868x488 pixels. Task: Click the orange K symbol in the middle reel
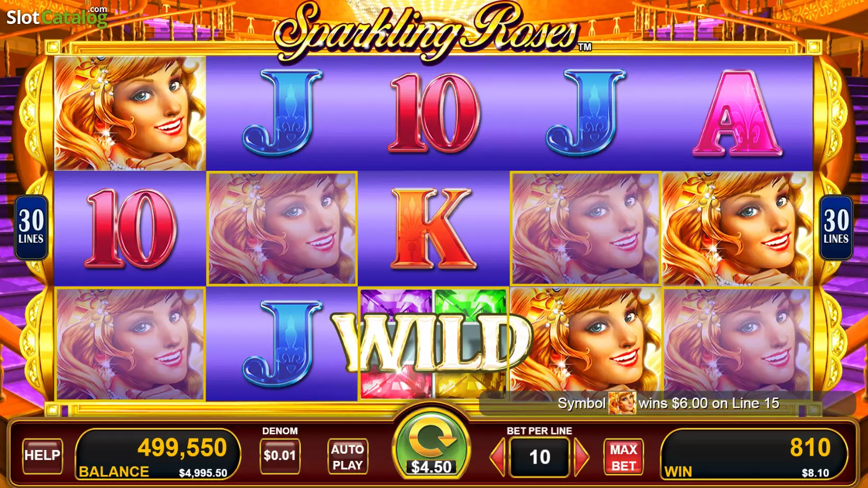click(433, 229)
